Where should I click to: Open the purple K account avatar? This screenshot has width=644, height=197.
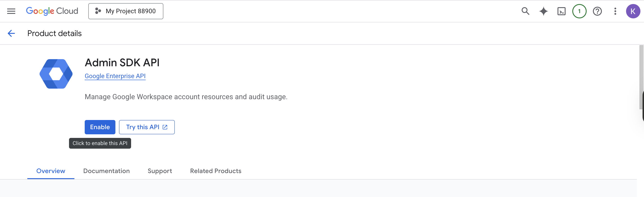click(633, 11)
